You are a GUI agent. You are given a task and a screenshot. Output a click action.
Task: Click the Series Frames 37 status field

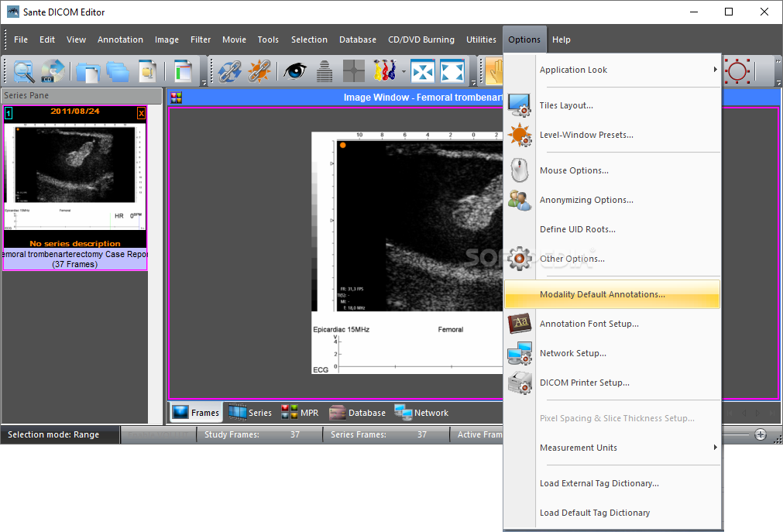386,434
